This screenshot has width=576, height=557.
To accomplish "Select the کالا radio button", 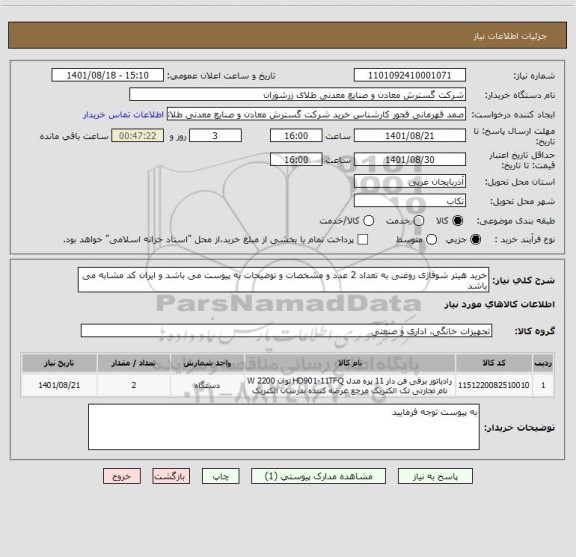I will pyautogui.click(x=457, y=221).
